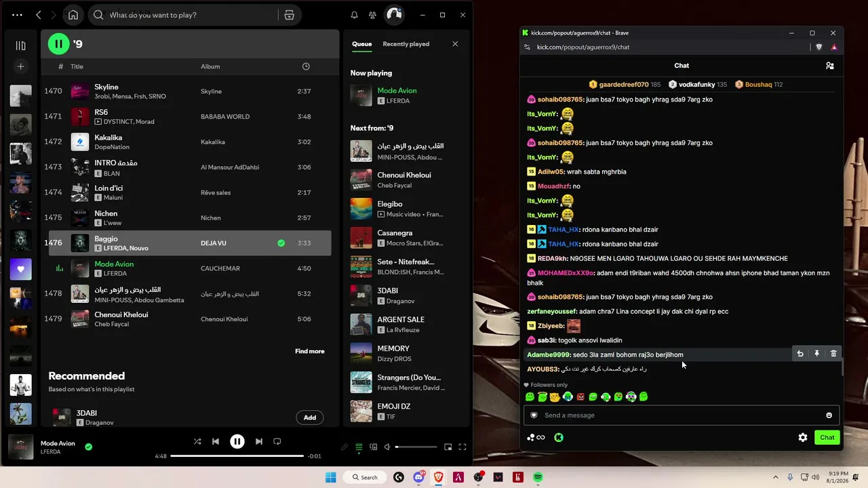Open Windows taskbar Search

click(364, 477)
